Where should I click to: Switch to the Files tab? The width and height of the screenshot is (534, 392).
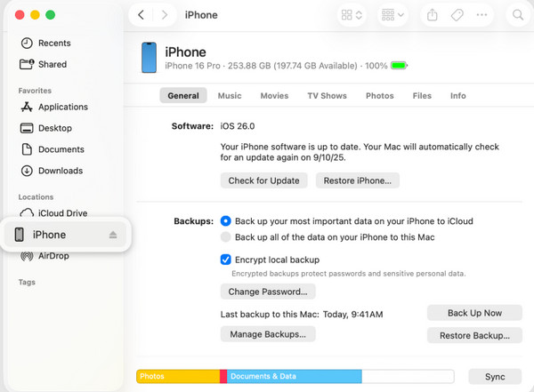(422, 96)
